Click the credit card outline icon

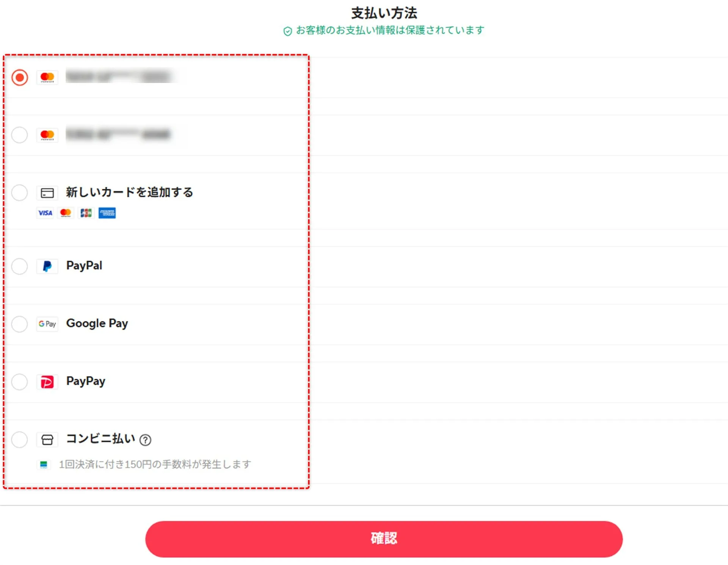pos(47,193)
